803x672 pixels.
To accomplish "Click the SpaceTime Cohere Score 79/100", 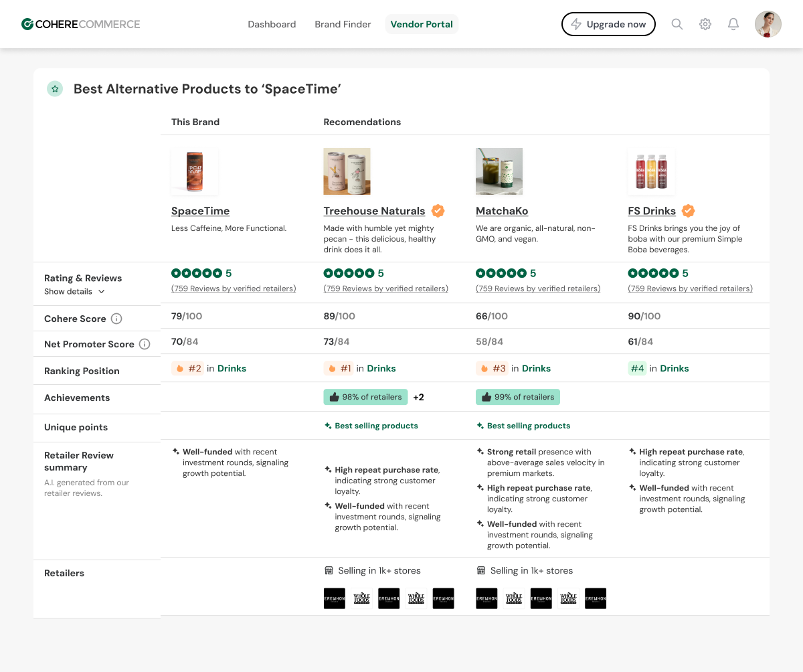I will (x=187, y=316).
